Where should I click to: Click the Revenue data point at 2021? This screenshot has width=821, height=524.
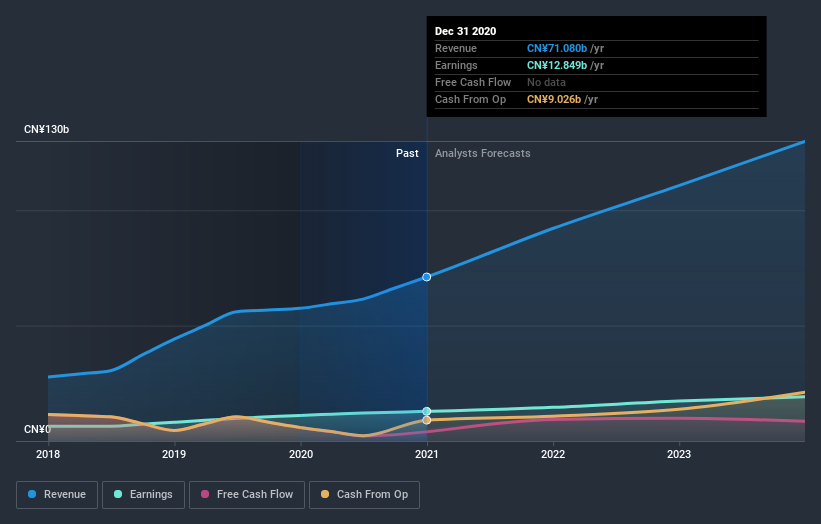[427, 277]
